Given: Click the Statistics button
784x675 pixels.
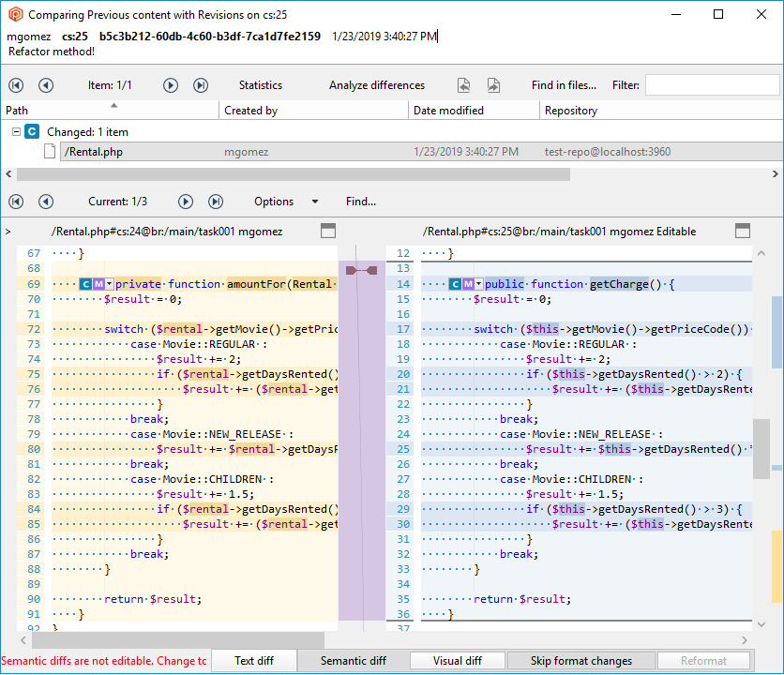Looking at the screenshot, I should point(260,84).
